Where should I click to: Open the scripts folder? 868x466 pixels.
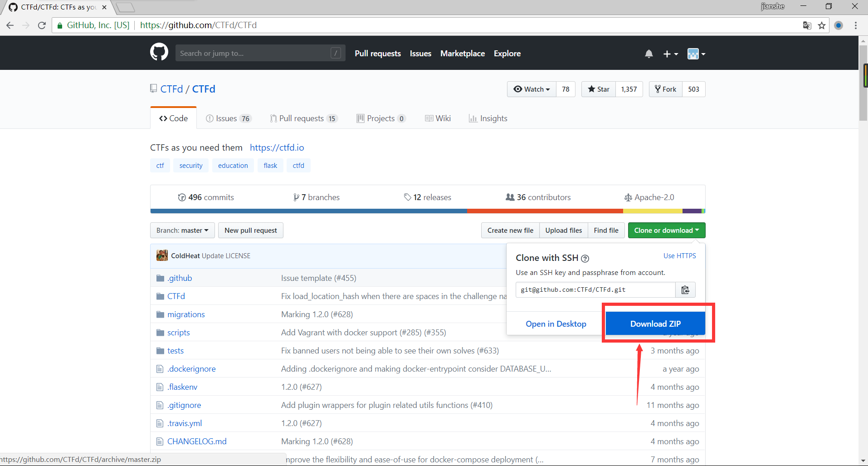pos(178,332)
